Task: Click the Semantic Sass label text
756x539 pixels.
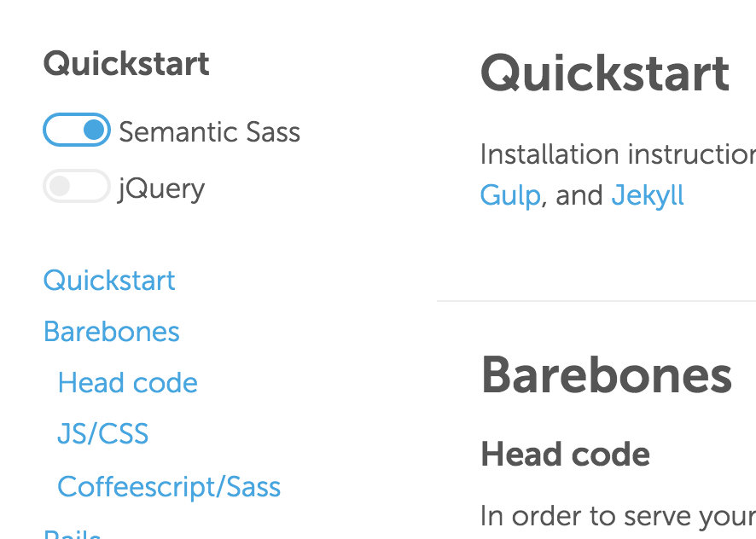Action: 209,132
